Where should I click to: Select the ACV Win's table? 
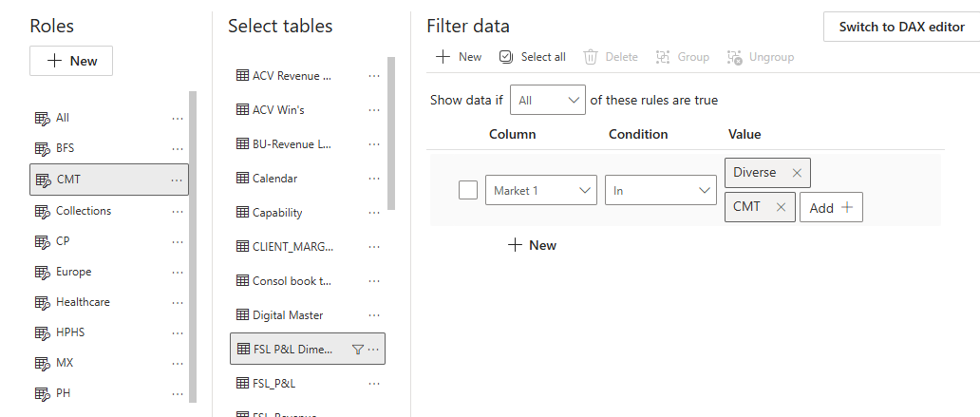click(x=308, y=110)
